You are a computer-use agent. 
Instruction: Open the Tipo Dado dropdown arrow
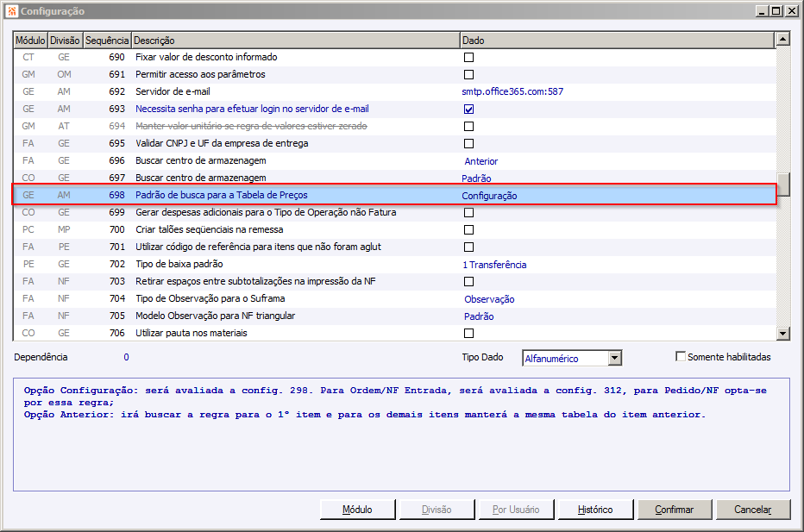point(615,358)
